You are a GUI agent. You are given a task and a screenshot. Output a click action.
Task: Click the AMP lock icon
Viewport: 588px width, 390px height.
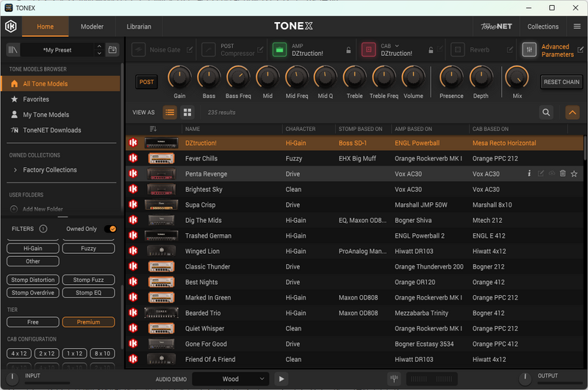coord(348,50)
